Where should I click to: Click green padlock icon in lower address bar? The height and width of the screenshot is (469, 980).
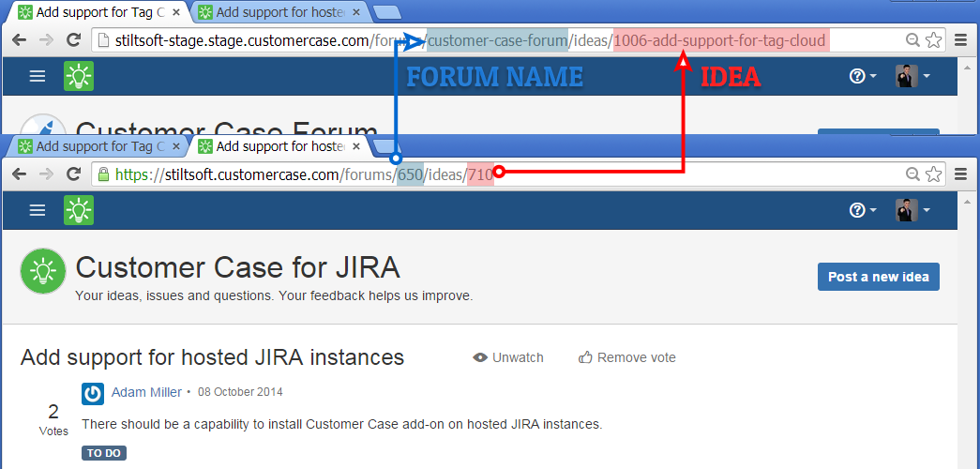[x=104, y=174]
